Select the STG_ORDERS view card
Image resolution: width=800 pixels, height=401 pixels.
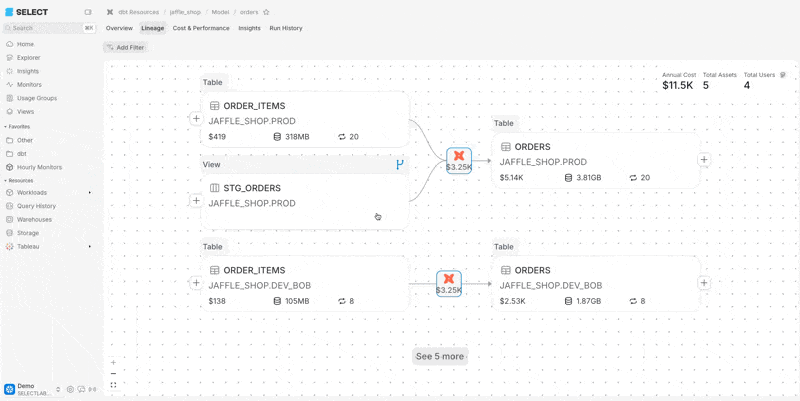[x=305, y=202]
